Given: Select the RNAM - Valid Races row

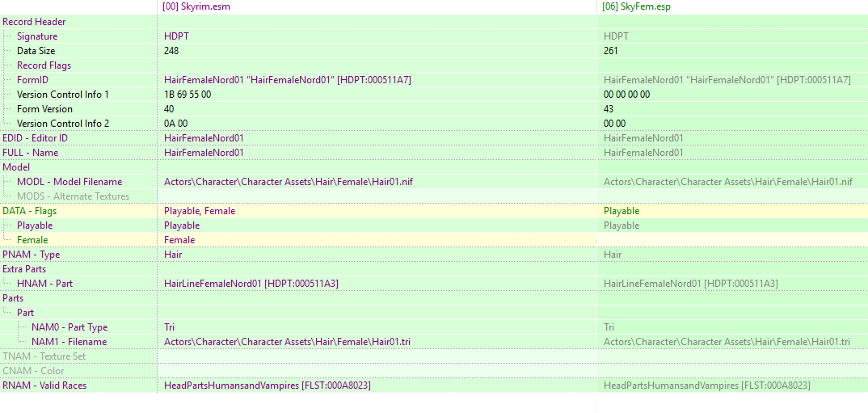Looking at the screenshot, I should (434, 385).
